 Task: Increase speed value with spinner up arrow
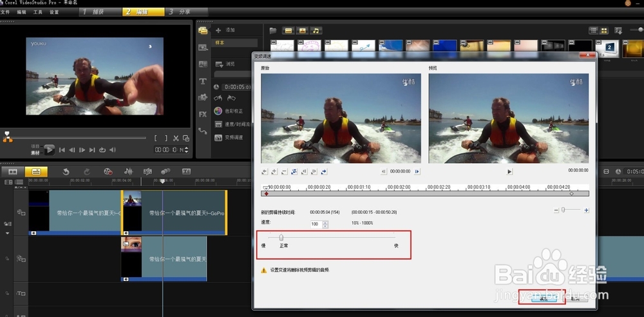click(x=325, y=222)
